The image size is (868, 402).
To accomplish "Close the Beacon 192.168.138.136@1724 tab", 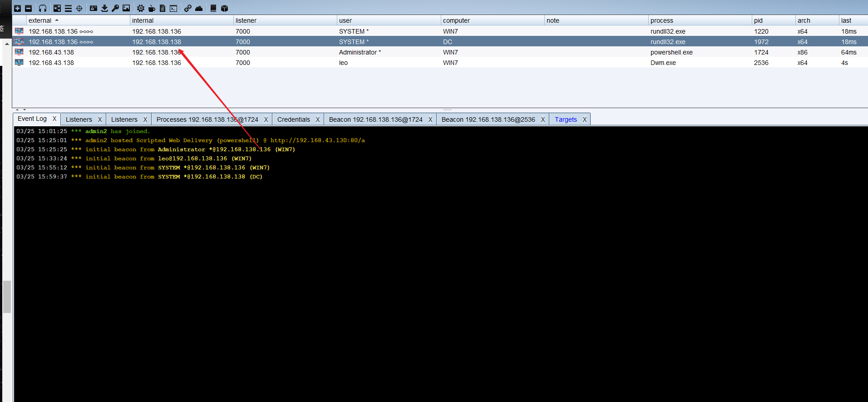I will (x=430, y=119).
